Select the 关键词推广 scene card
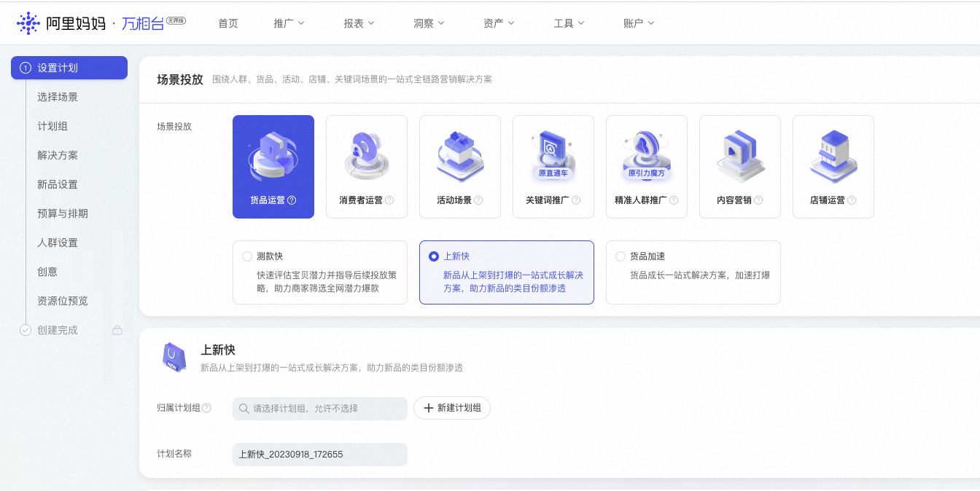The width and height of the screenshot is (980, 491). tap(553, 167)
